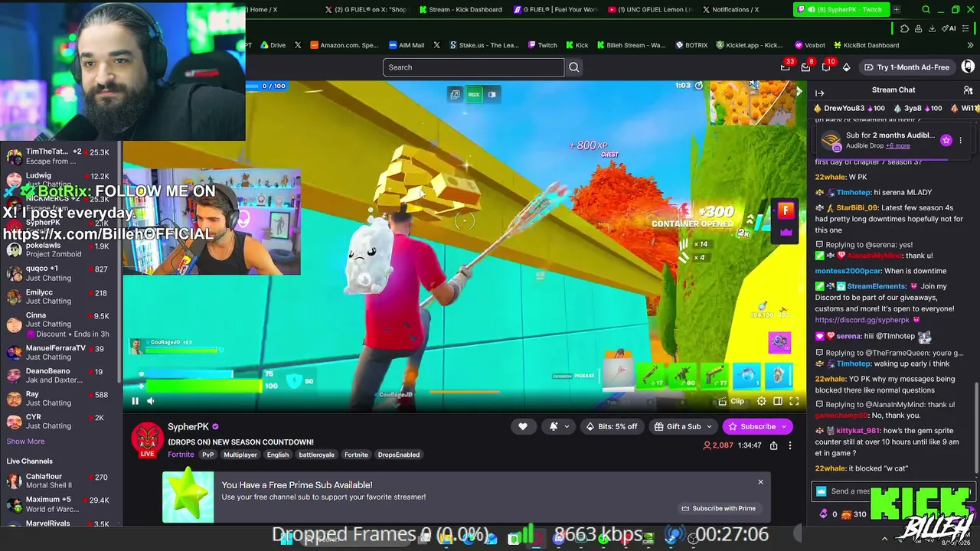Open the Get Bits diamond icon
This screenshot has width=980, height=551.
[x=846, y=67]
